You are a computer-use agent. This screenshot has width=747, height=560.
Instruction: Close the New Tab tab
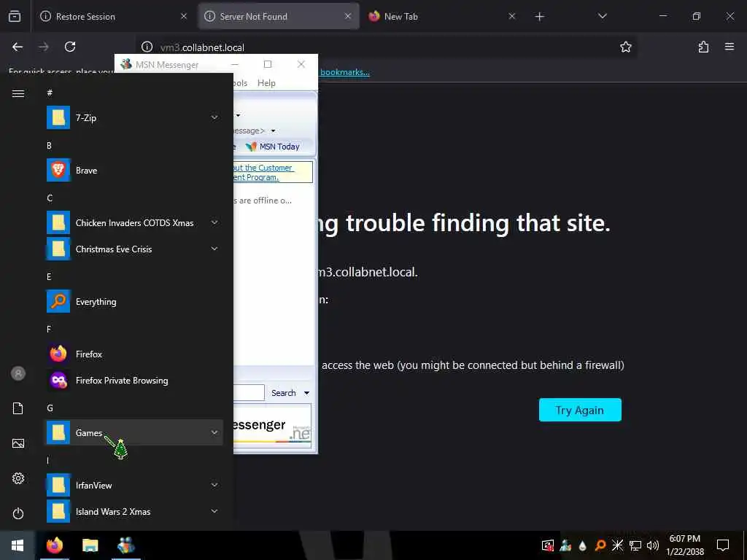click(511, 16)
